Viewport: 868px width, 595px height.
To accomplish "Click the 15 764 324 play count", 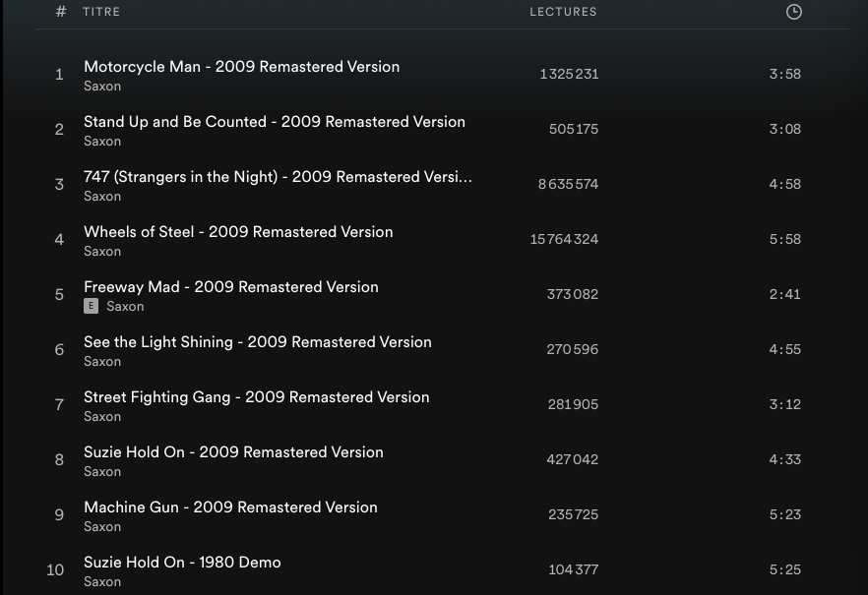I will (x=564, y=240).
